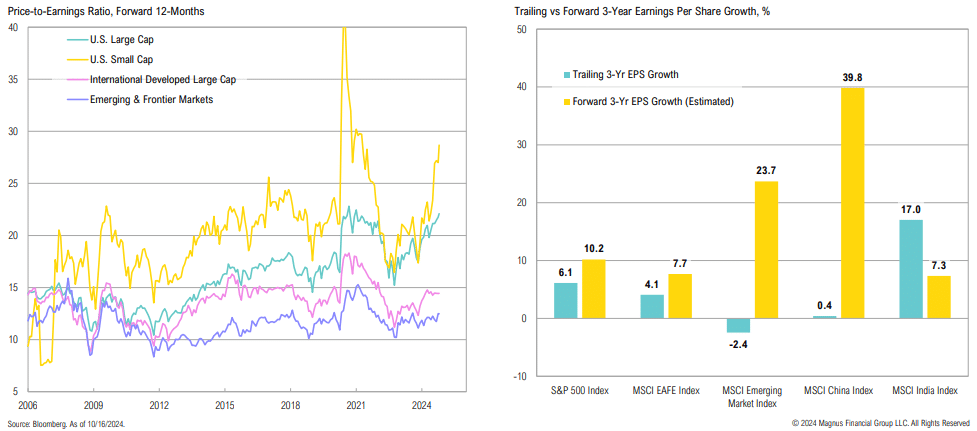Click the 4.1 MSCI EAFE trailing bar
Viewport: 977px width, 431px height.
coord(652,306)
